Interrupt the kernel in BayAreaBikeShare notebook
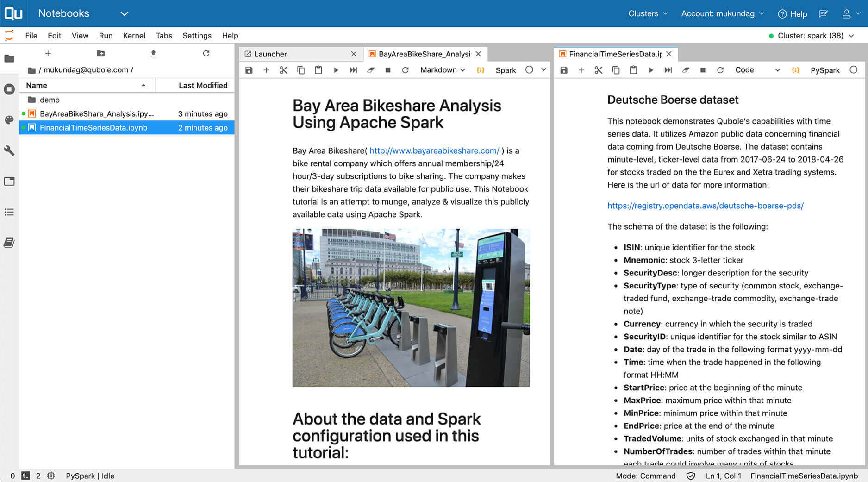Viewport: 868px width, 482px height. (388, 70)
